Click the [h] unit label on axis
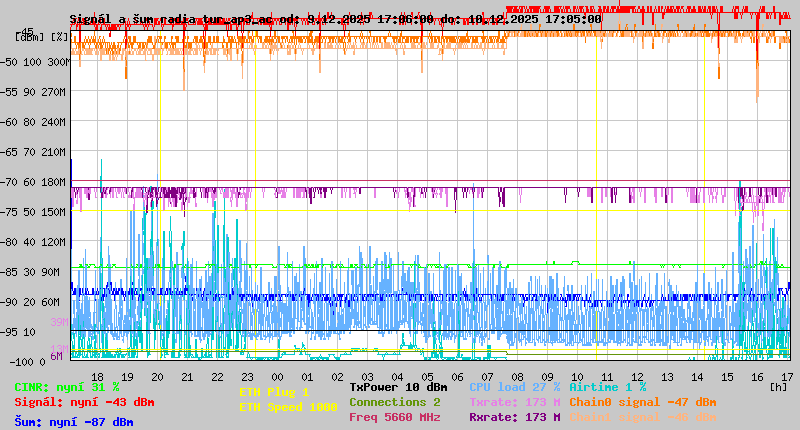The height and width of the screenshot is (430, 800). [x=778, y=386]
